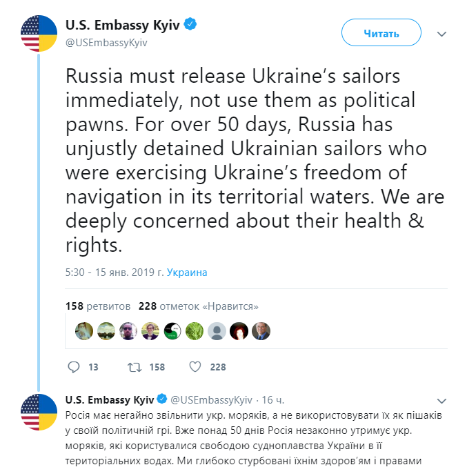
Task: Click the reply speech bubble icon
Action: pos(74,367)
